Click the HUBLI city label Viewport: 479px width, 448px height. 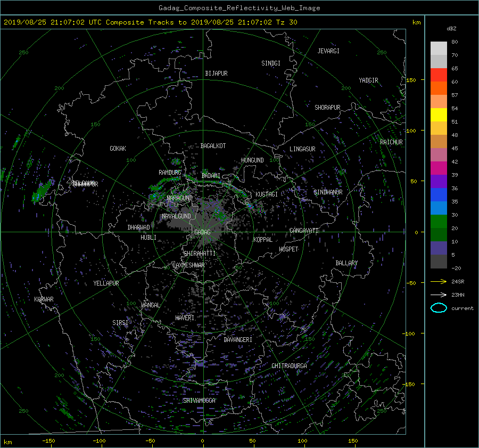tap(148, 238)
